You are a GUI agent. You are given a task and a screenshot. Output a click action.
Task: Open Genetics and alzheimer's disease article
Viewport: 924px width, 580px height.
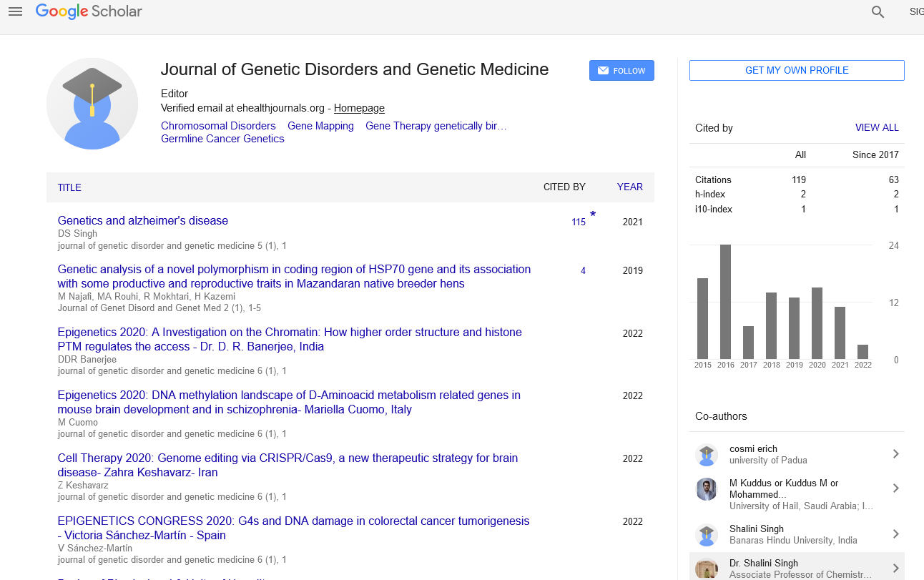tap(143, 220)
